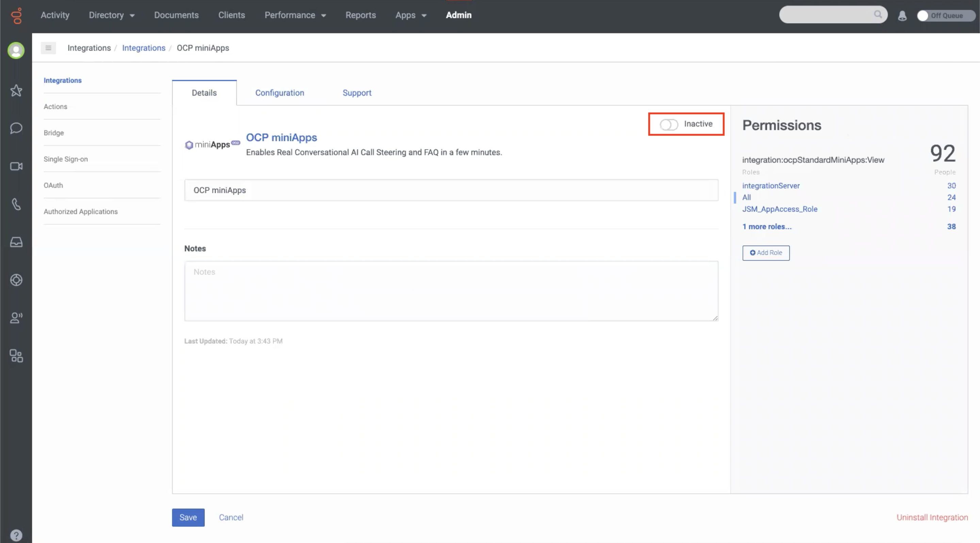Select Authorized Applications in left panel
The image size is (980, 543).
(81, 211)
